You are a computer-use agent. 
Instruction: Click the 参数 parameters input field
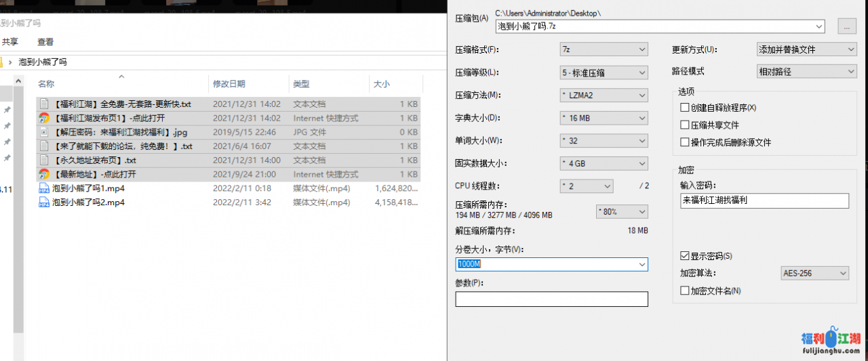(x=551, y=299)
